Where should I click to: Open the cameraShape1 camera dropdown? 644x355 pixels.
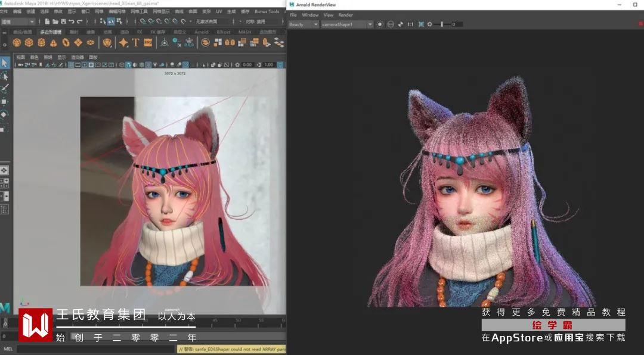347,24
